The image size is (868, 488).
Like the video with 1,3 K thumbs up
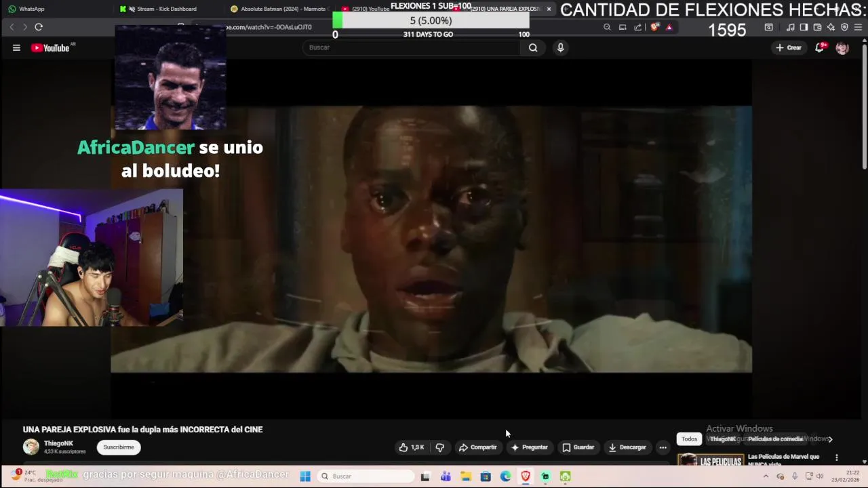coord(412,447)
